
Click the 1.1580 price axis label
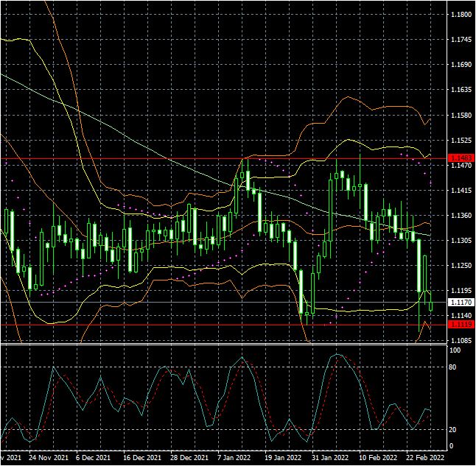[x=461, y=116]
